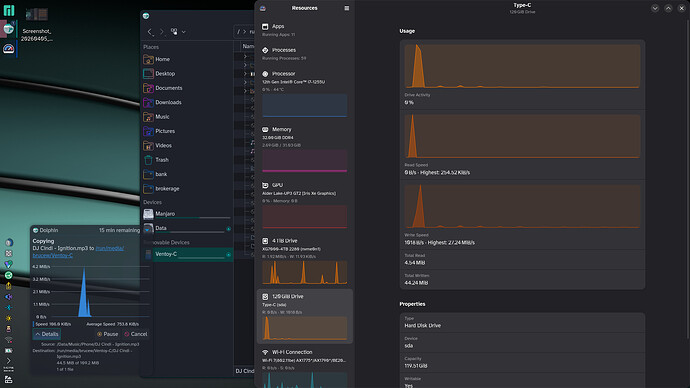
Task: Open Desktop folder in Dolphin Places
Action: tap(187, 73)
